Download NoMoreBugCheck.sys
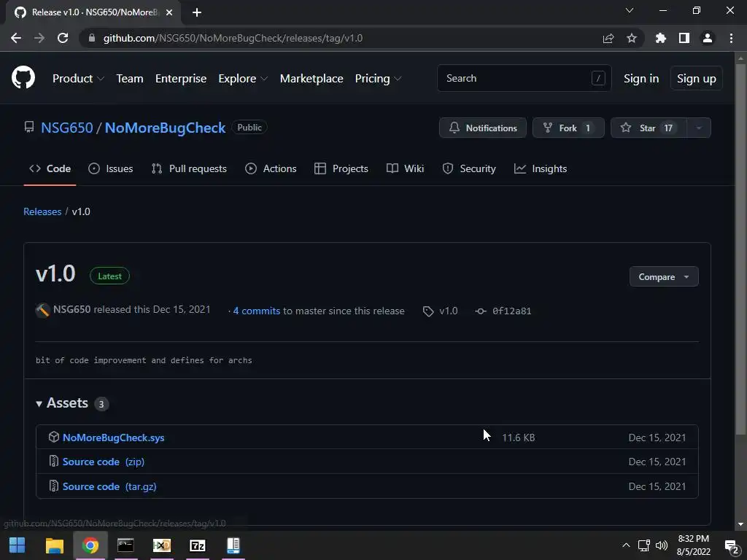747x560 pixels. point(113,437)
